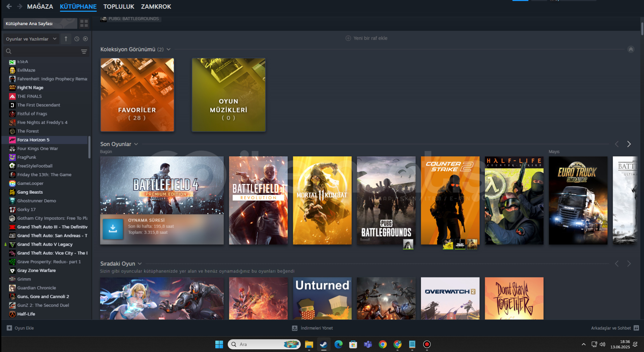Viewport: 644px width, 352px height.
Task: Click Kütüphane Ana Sayfası button
Action: pyautogui.click(x=40, y=23)
